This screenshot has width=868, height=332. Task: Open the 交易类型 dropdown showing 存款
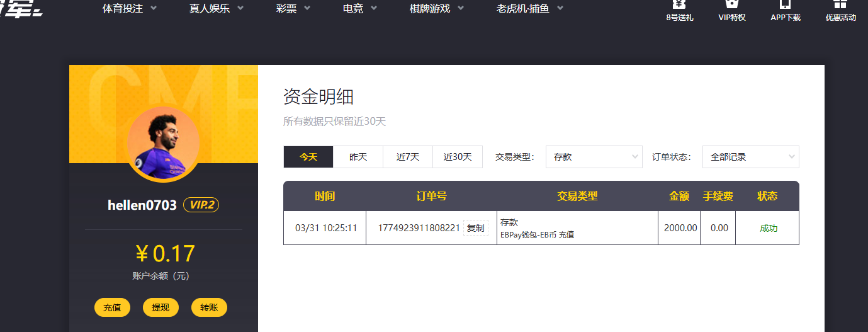coord(594,157)
